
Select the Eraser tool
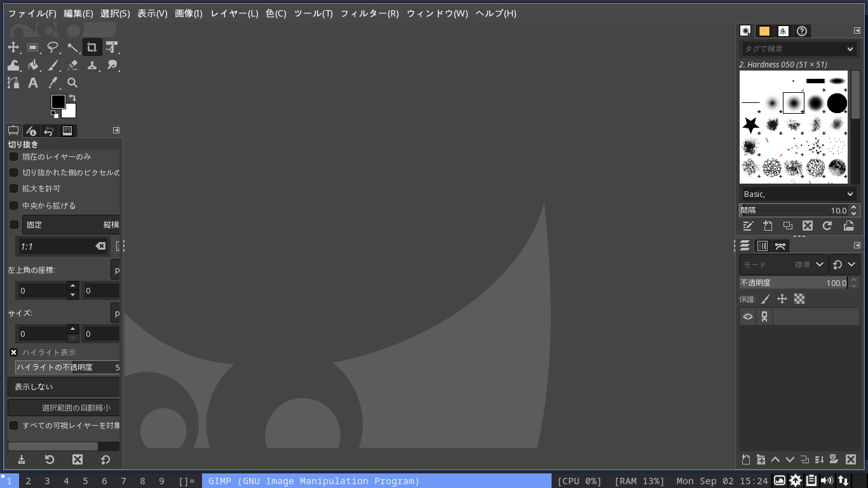tap(72, 65)
